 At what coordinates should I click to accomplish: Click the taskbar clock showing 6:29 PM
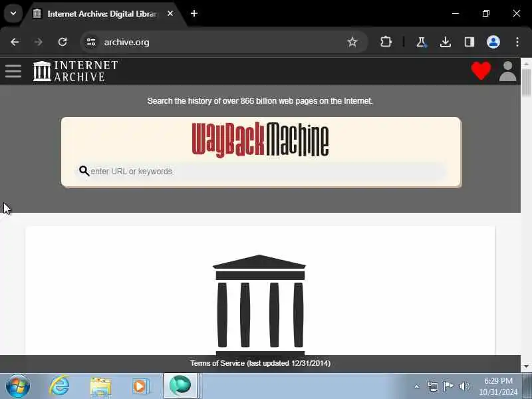point(498,386)
